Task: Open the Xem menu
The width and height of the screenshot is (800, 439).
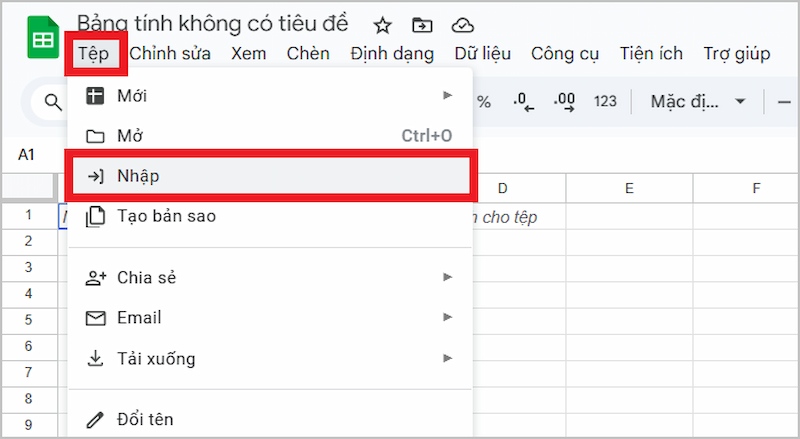Action: coord(248,54)
